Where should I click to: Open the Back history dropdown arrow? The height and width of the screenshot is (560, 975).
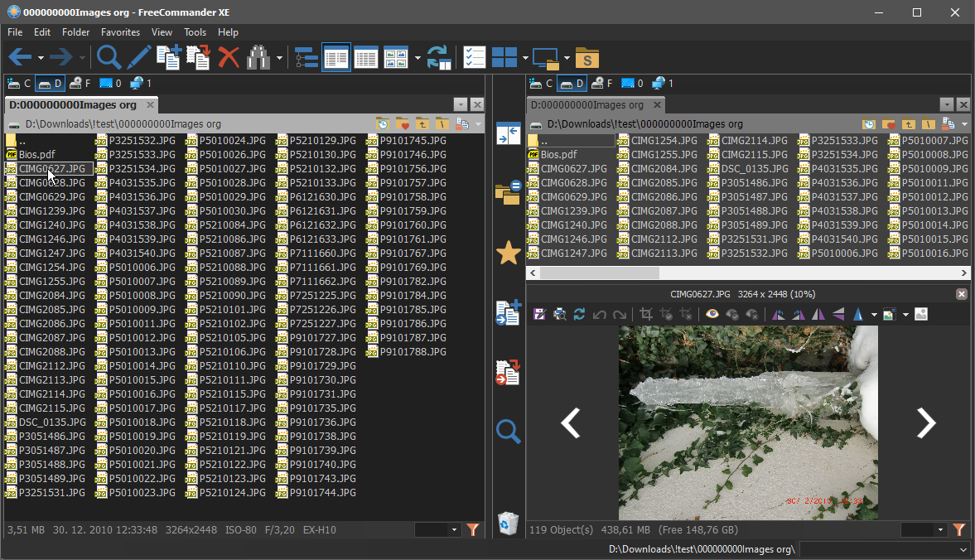[x=41, y=58]
